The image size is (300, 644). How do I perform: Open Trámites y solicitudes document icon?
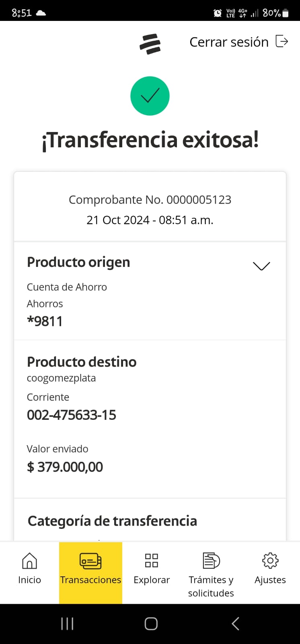pyautogui.click(x=211, y=560)
